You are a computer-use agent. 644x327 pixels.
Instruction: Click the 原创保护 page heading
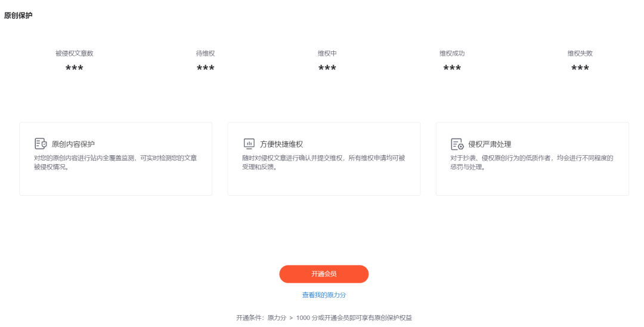(18, 16)
